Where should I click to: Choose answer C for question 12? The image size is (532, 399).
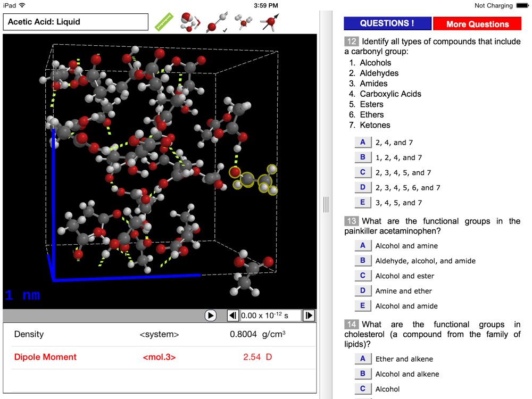point(362,172)
